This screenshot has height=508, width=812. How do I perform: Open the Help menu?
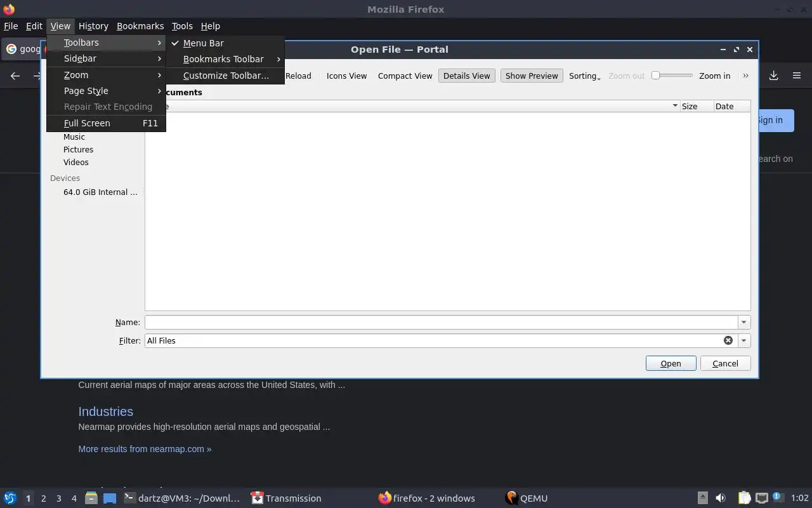tap(210, 26)
